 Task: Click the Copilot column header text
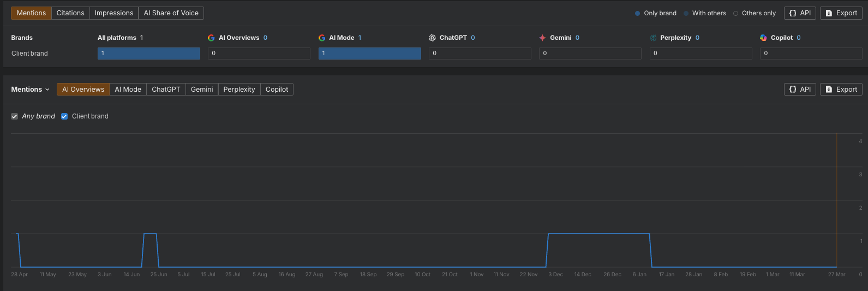(782, 38)
